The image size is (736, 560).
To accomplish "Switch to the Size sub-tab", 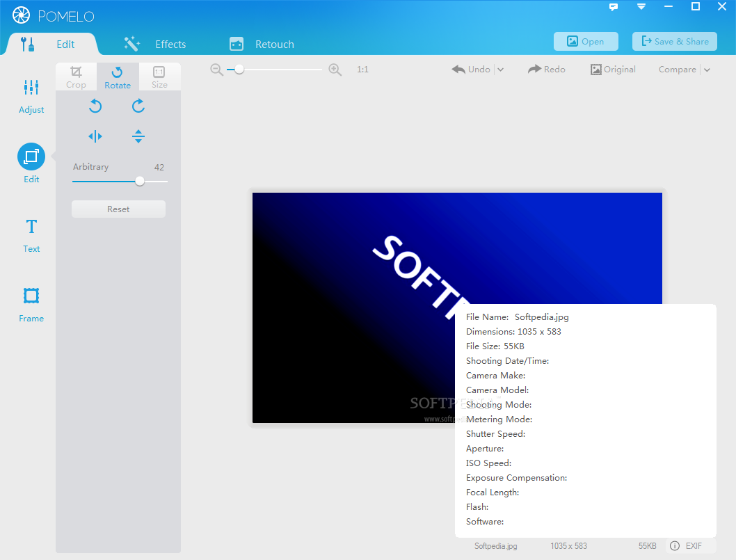I will (159, 77).
